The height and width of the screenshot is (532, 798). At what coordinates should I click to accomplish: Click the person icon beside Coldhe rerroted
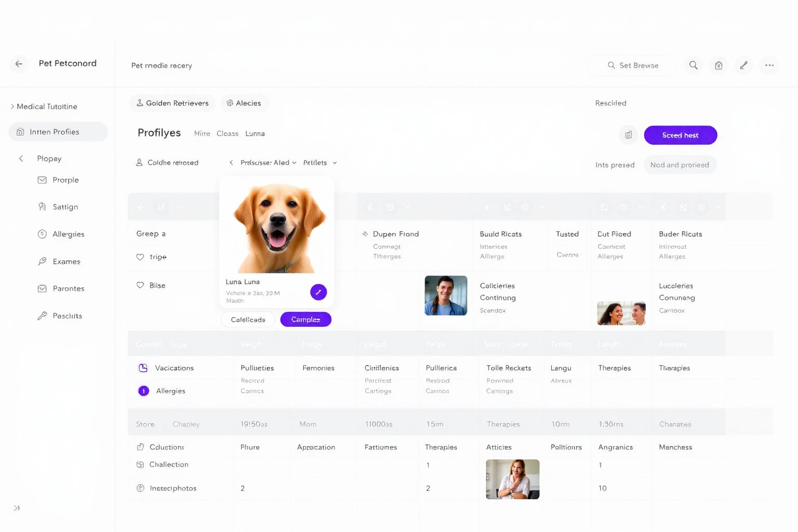pyautogui.click(x=139, y=163)
